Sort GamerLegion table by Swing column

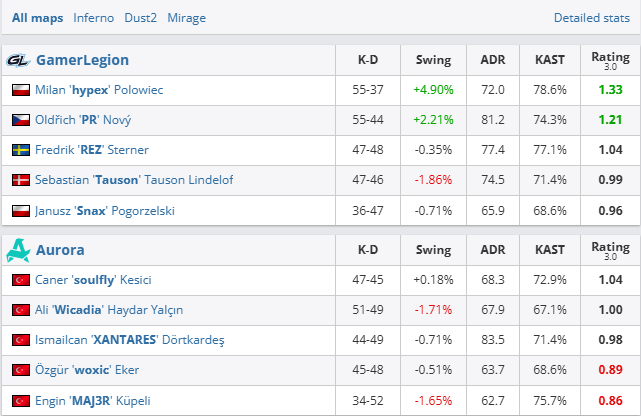pos(433,60)
